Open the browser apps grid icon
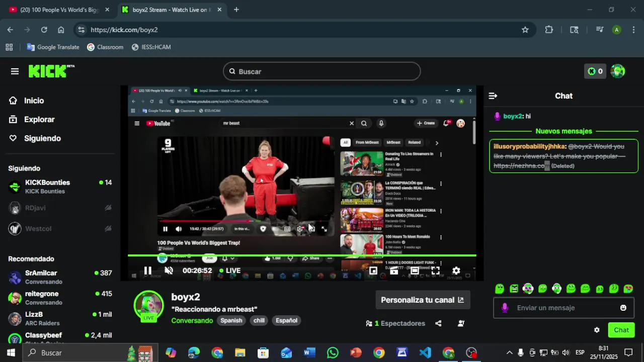 coord(9,47)
